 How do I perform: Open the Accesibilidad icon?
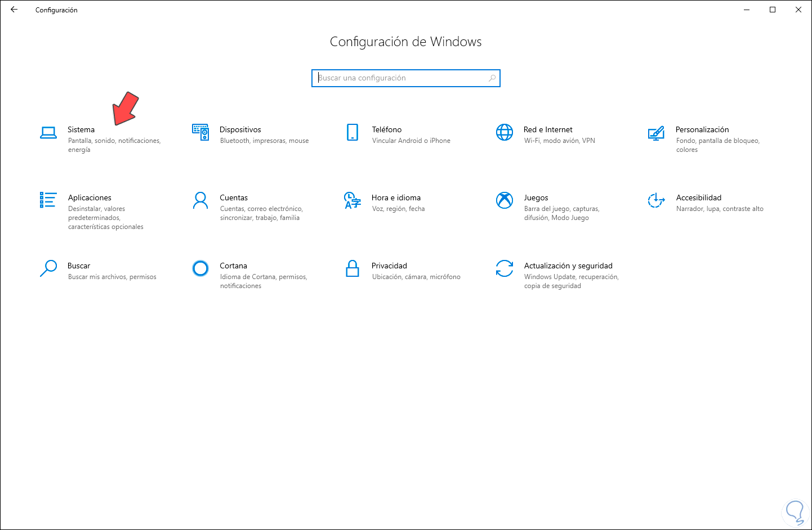pos(656,200)
